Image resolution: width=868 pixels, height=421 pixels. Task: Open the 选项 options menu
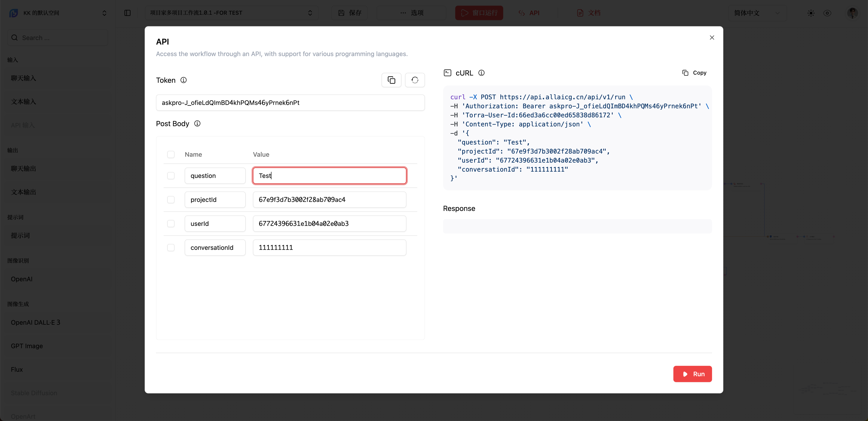coord(411,13)
